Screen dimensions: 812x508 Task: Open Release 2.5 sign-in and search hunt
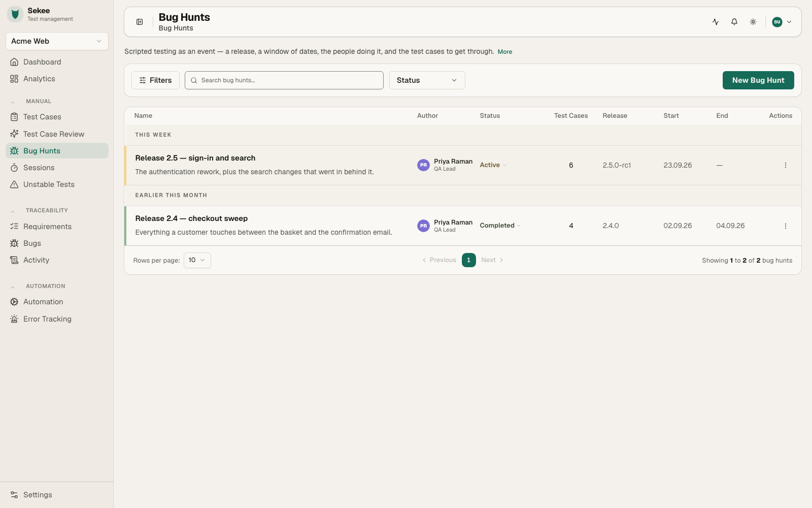click(x=195, y=158)
